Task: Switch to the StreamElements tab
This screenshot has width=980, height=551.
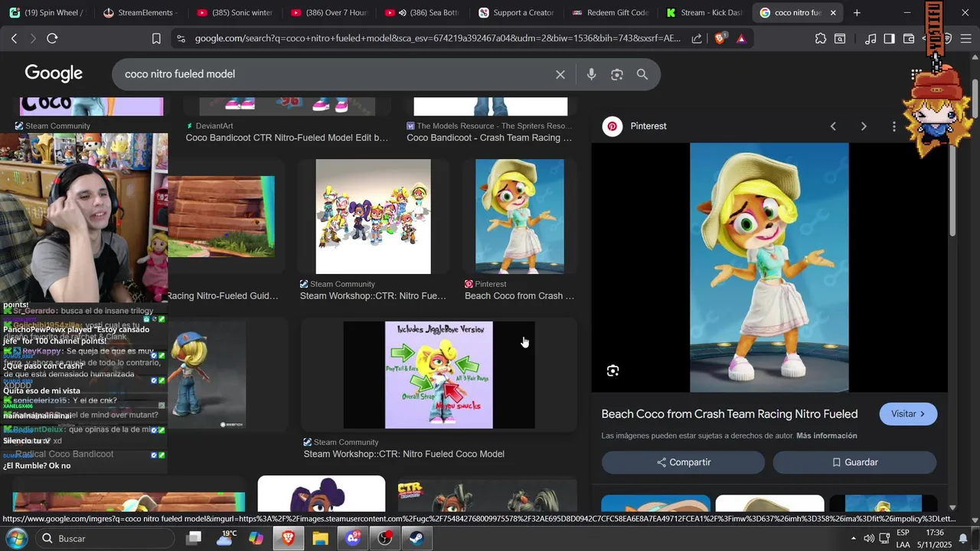Action: click(x=140, y=12)
